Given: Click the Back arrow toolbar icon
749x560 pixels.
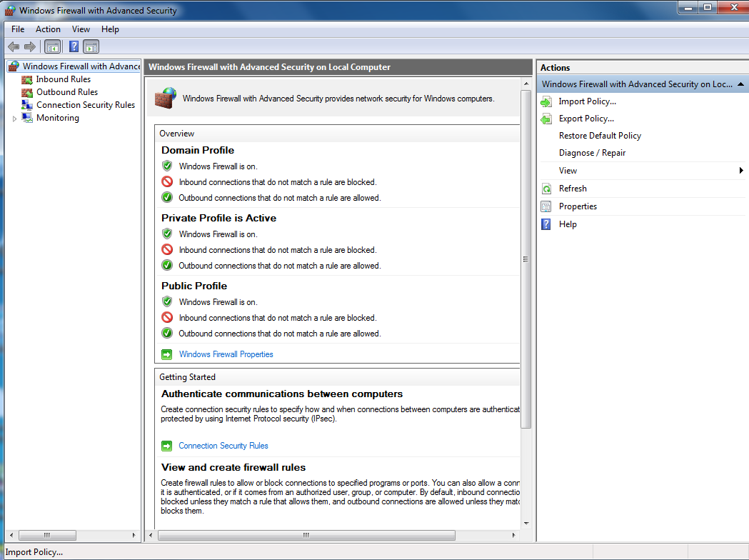Looking at the screenshot, I should (x=14, y=46).
